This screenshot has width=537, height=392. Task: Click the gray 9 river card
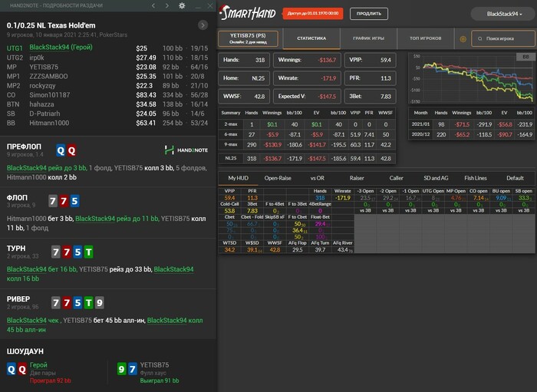[x=99, y=303]
